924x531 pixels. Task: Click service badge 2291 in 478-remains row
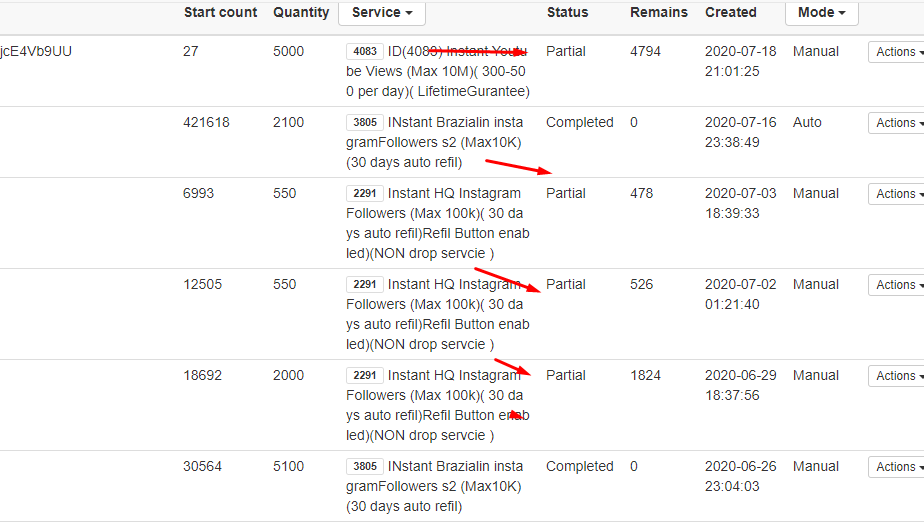[x=365, y=193]
